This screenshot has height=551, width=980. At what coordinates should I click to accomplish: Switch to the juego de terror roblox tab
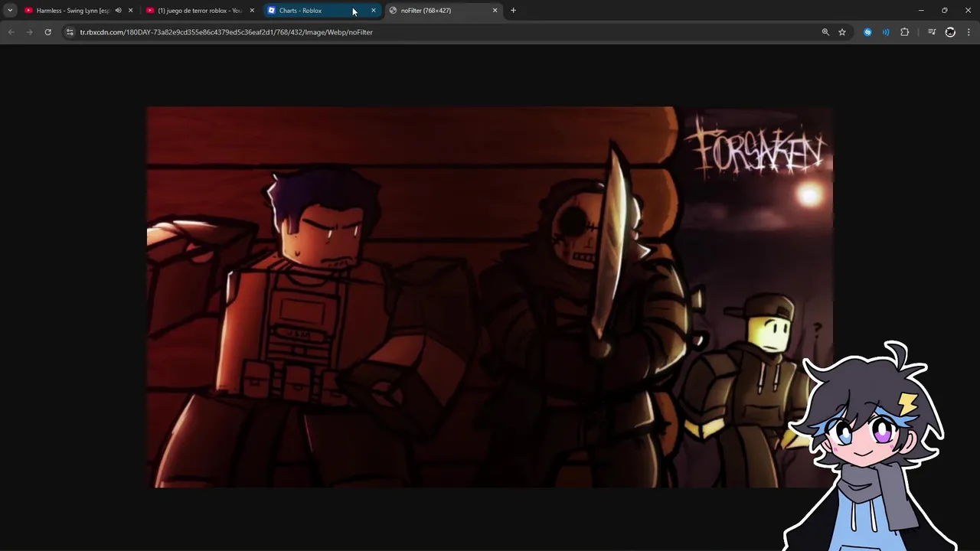201,11
